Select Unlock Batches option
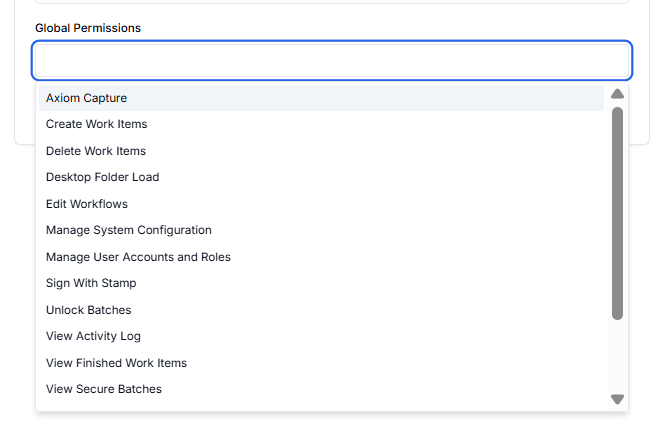 (321, 310)
